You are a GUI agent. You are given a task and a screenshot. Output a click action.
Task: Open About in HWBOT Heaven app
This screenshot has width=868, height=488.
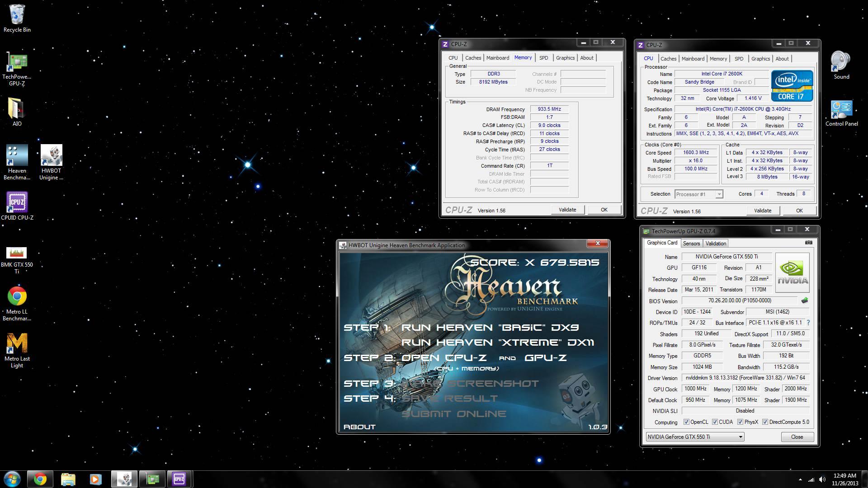[x=359, y=427]
